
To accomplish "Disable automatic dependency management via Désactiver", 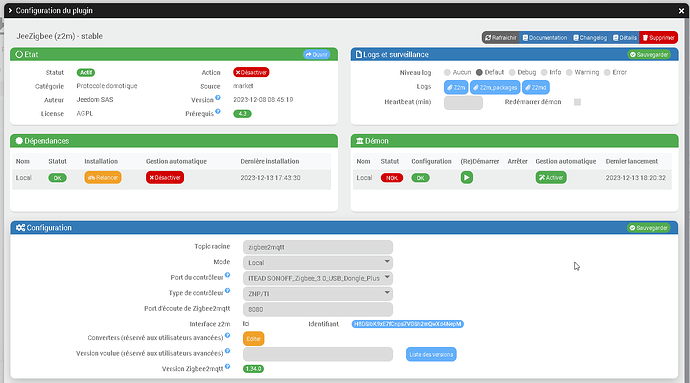I will [165, 177].
